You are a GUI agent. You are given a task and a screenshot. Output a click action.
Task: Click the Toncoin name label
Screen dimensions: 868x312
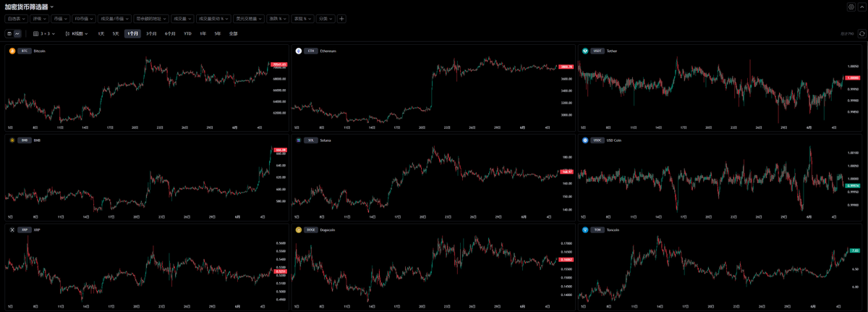[613, 229]
